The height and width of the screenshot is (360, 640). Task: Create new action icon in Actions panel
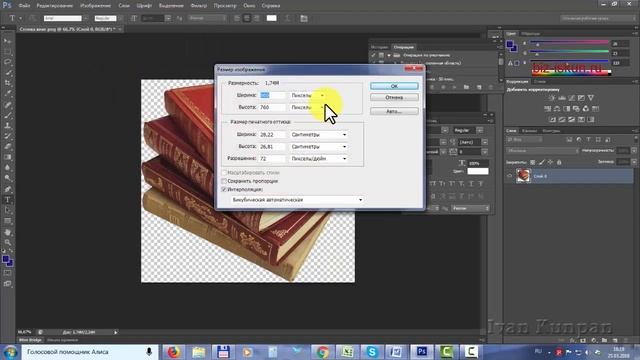[479, 87]
